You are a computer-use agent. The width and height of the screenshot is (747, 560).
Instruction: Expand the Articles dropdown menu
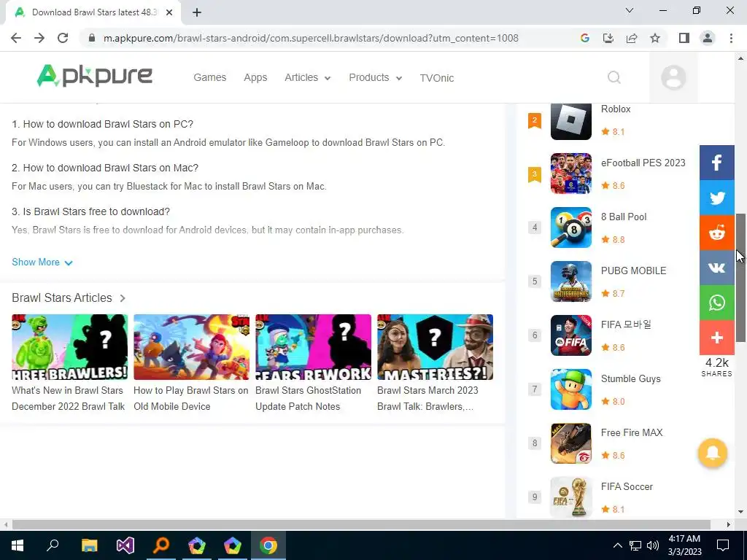[x=307, y=77]
